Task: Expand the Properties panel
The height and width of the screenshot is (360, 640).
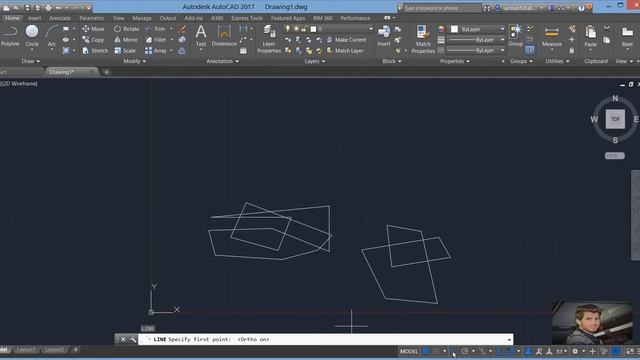Action: [454, 61]
